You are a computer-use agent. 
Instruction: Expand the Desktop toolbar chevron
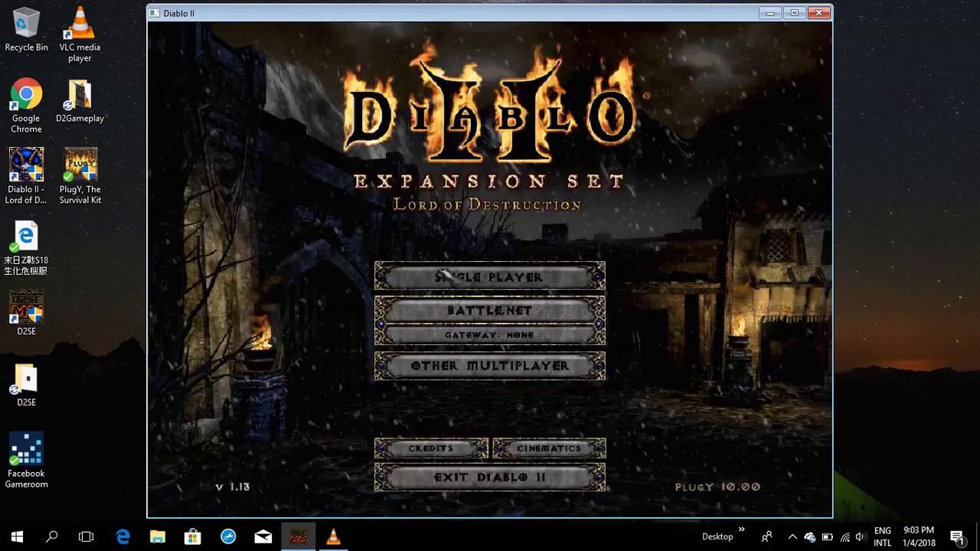click(x=741, y=530)
